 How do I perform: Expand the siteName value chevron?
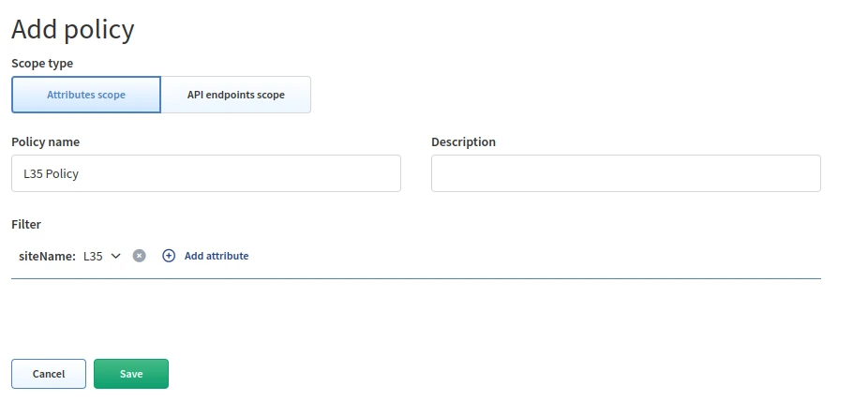(116, 256)
